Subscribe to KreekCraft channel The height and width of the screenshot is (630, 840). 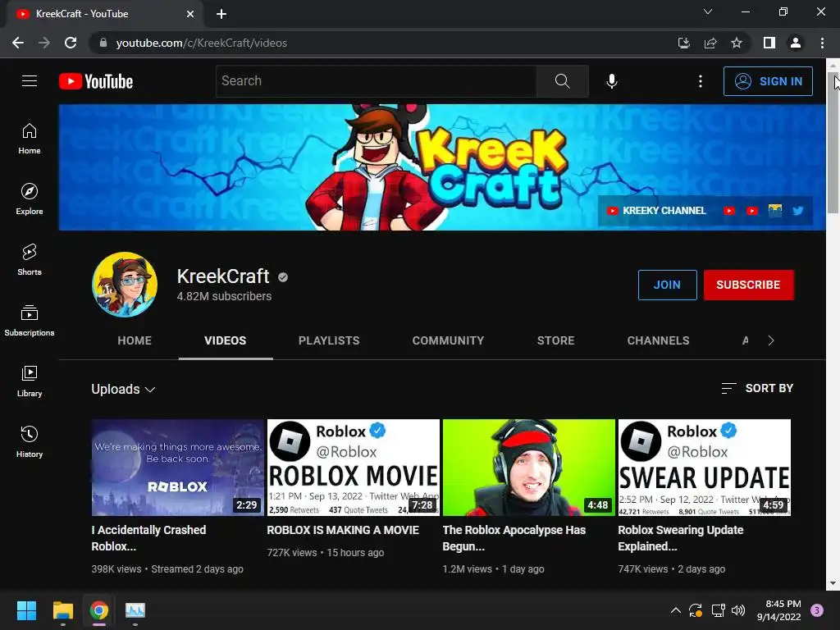(x=748, y=285)
